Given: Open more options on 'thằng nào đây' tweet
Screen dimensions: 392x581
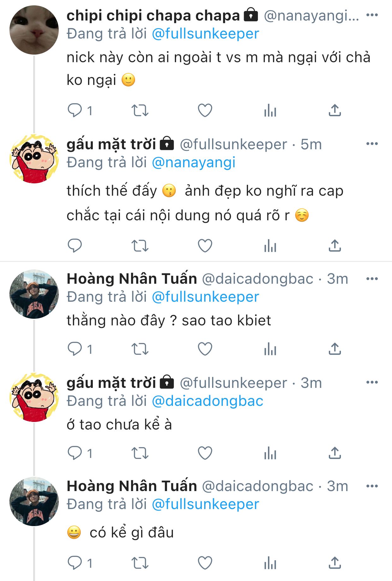Looking at the screenshot, I should 372,279.
